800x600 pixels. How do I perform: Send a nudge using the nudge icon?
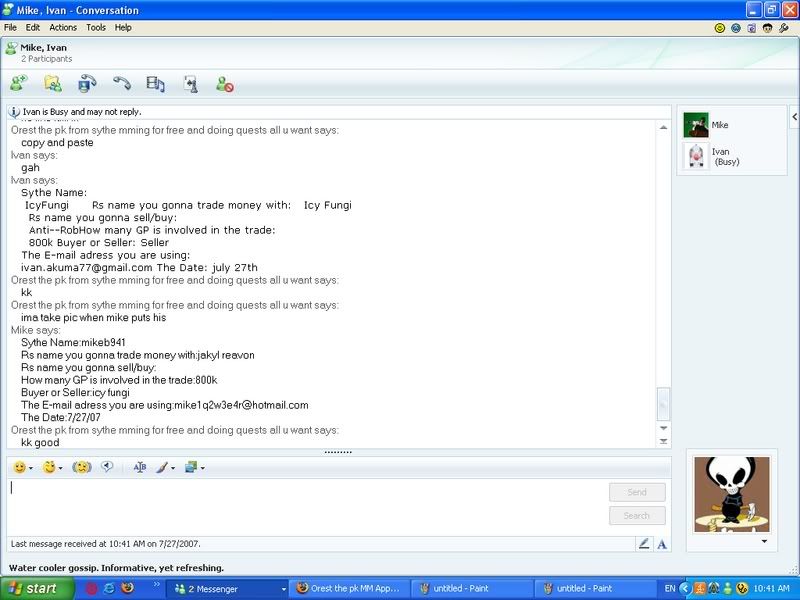pos(82,467)
